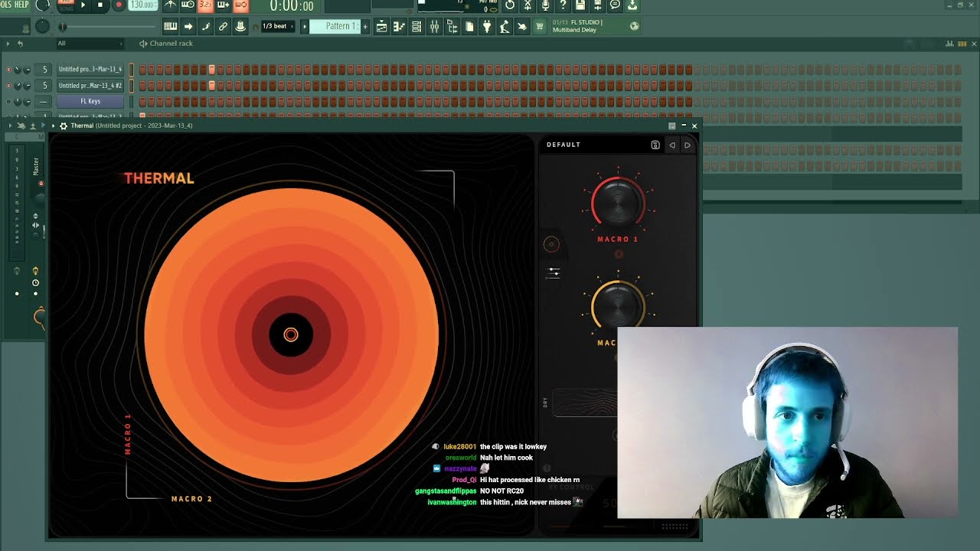This screenshot has height=551, width=980.
Task: Go to next Thermal preset arrow
Action: (x=688, y=145)
